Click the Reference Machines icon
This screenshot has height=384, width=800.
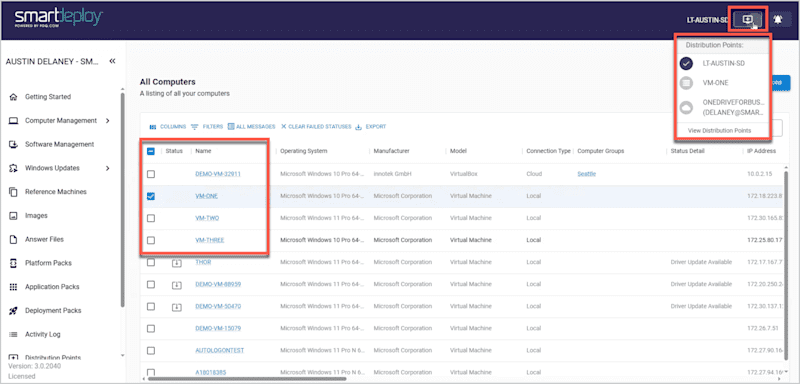(x=14, y=192)
